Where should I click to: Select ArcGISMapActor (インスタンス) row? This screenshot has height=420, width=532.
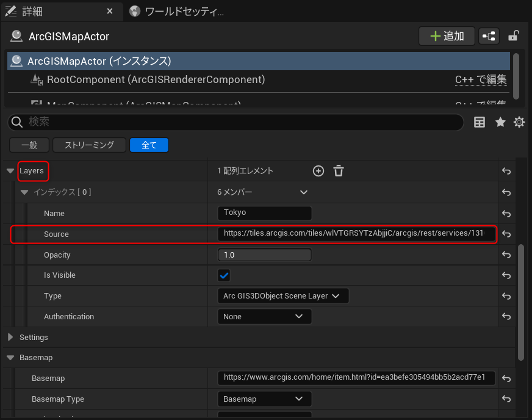click(259, 61)
